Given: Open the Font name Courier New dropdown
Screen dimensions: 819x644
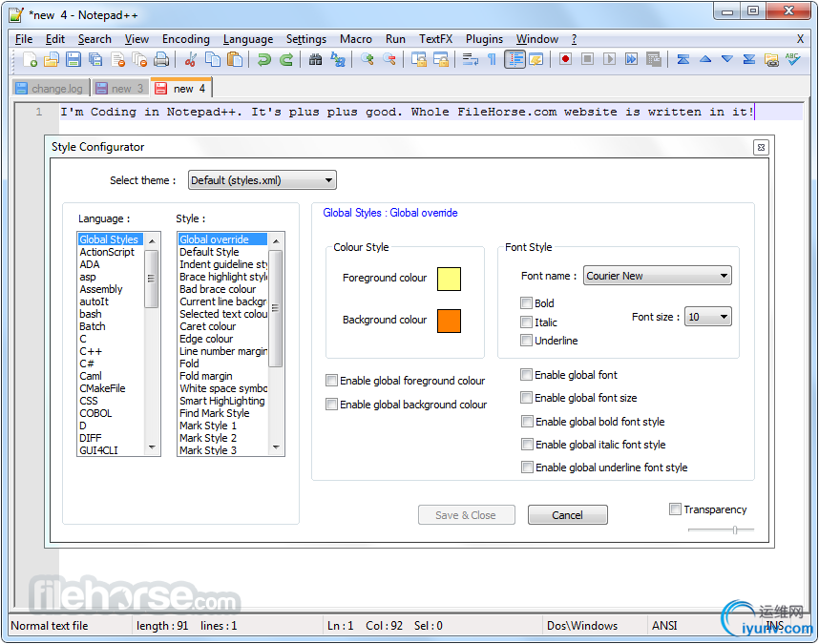Looking at the screenshot, I should 657,276.
